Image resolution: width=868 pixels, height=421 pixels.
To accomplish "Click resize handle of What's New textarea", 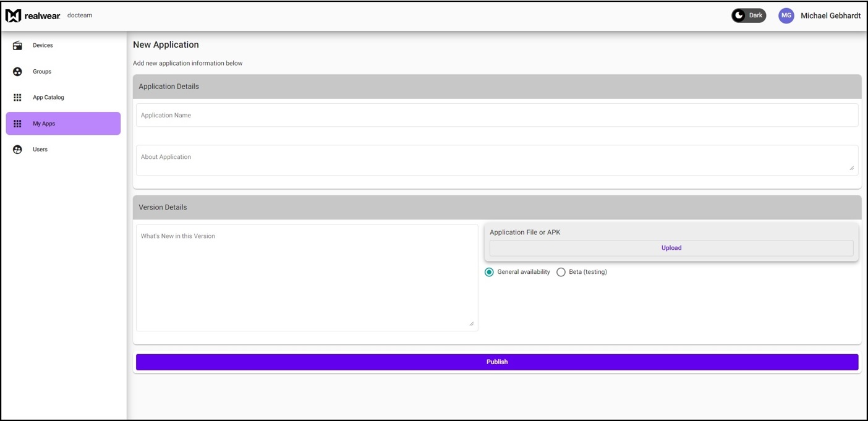I will point(471,323).
